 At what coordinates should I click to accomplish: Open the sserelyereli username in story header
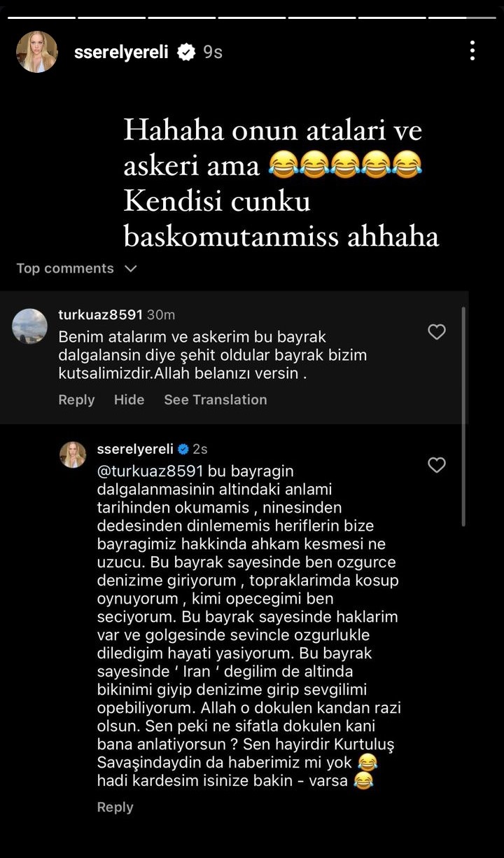coord(121,52)
